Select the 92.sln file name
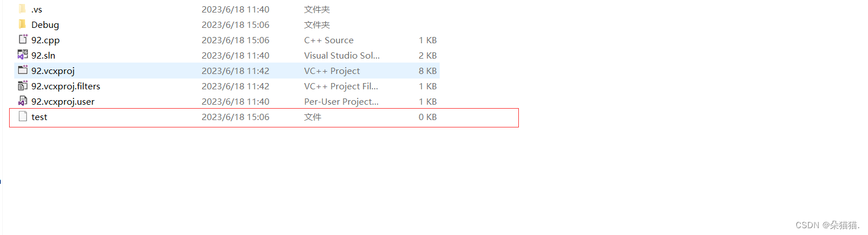868x235 pixels. tap(43, 56)
